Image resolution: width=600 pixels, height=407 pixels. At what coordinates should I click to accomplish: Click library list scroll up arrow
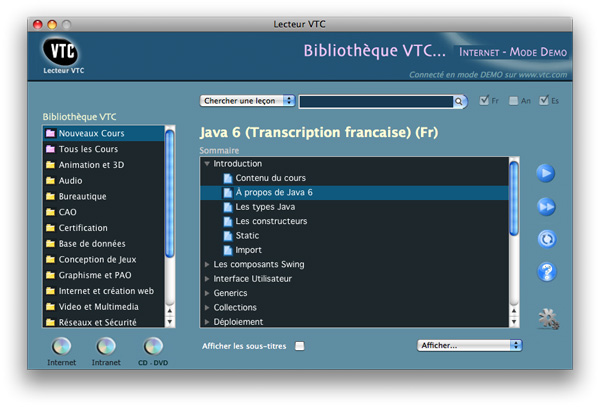pos(170,310)
